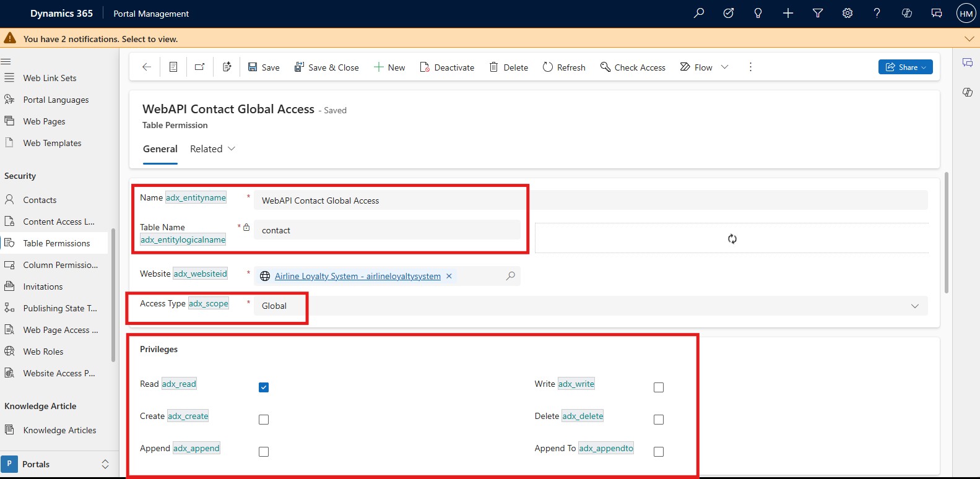
Task: Open the settings gear icon
Action: tap(848, 13)
